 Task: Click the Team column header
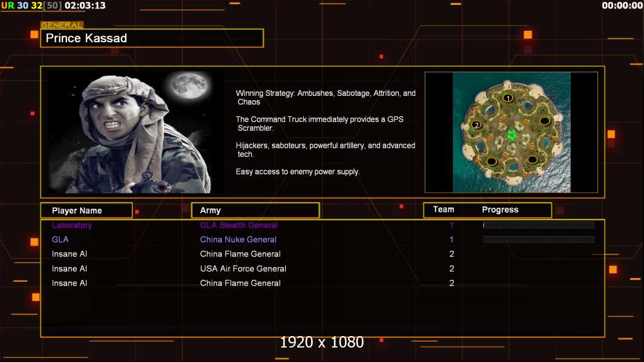(x=443, y=209)
